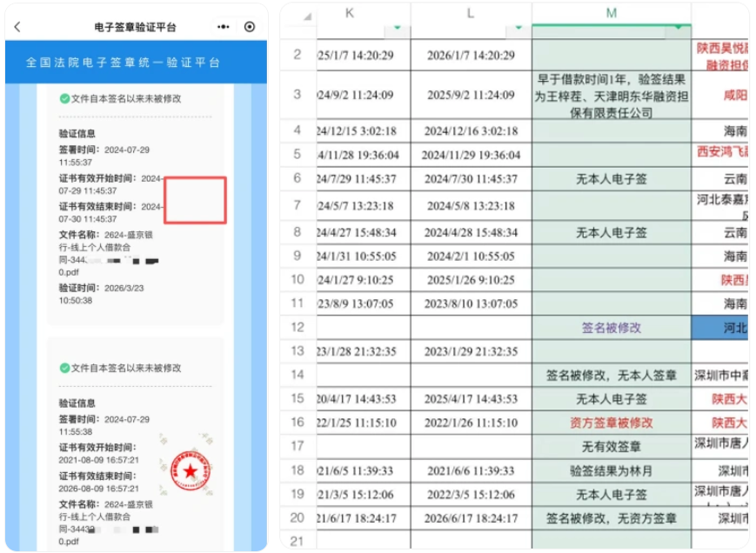Click the red highlighted rectangle near 证书有效结束时间
The image size is (756, 553).
tap(196, 198)
